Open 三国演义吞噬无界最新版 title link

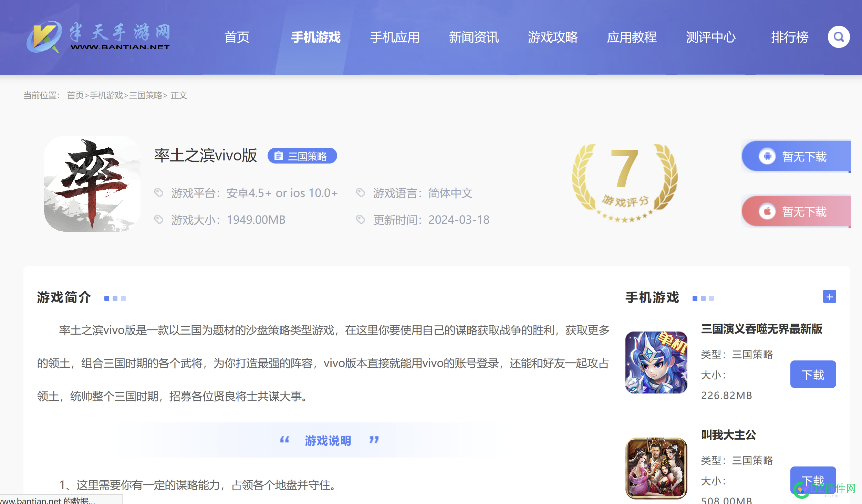(762, 329)
